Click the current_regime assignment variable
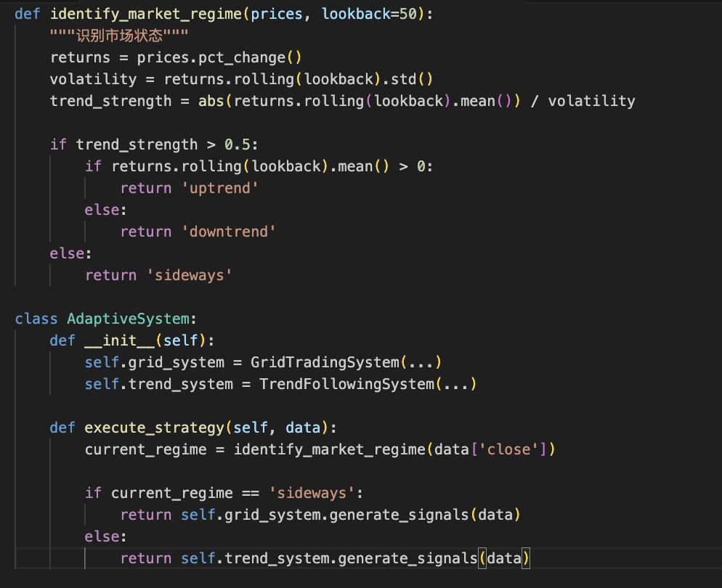This screenshot has height=588, width=722. pos(145,449)
